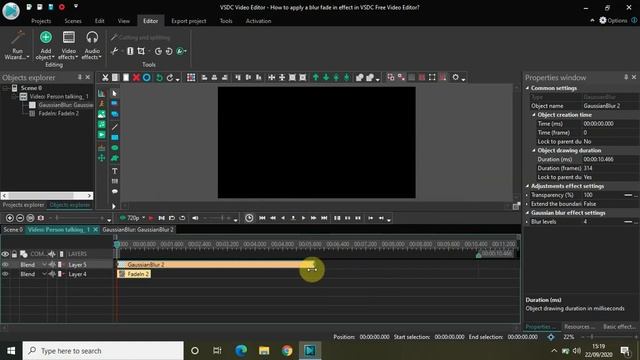Image resolution: width=640 pixels, height=360 pixels.
Task: Click the volume speaker icon in playback bar
Action: click(x=195, y=218)
